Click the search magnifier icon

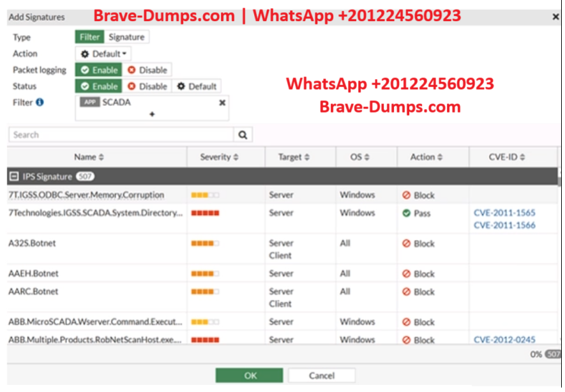coord(243,135)
